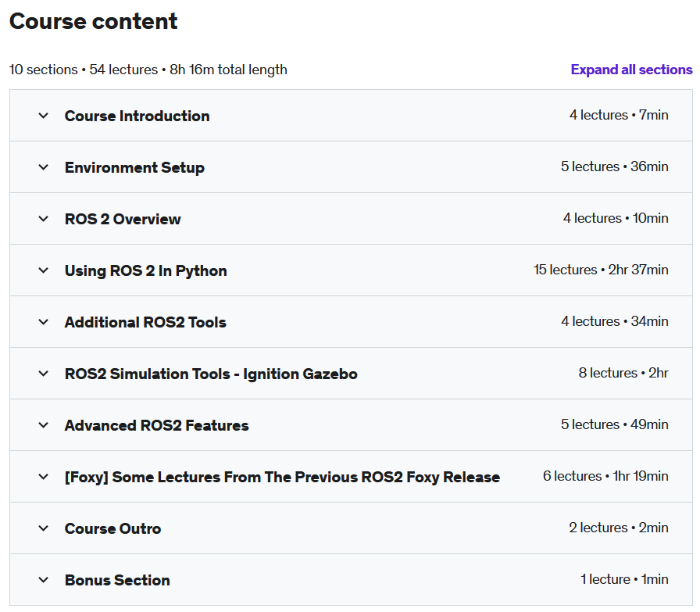700x612 pixels.
Task: Open ROS2 Simulation Tools - Ignition Gazebo title
Action: coord(211,374)
